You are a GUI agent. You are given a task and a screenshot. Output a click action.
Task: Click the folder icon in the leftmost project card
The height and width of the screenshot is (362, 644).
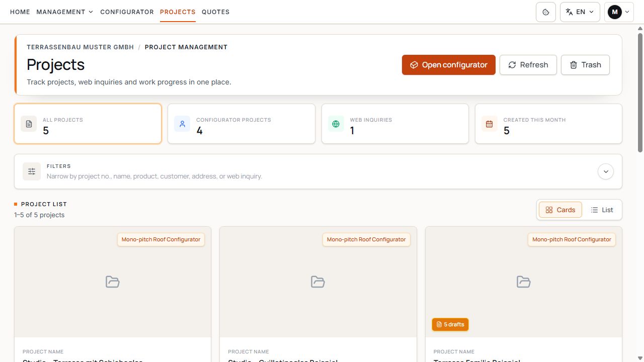pyautogui.click(x=113, y=282)
